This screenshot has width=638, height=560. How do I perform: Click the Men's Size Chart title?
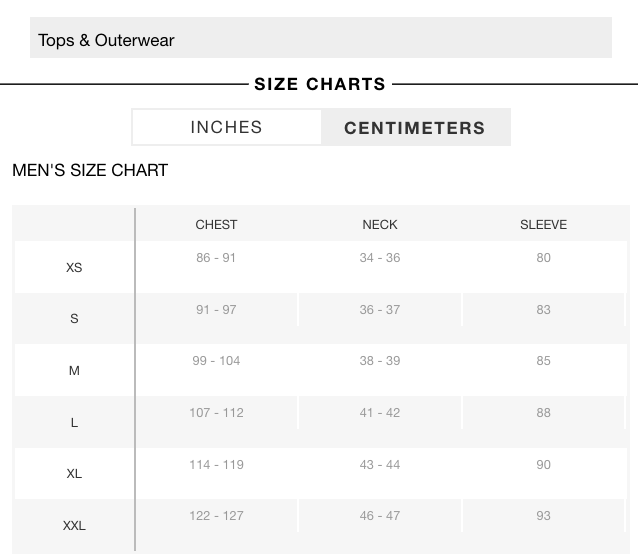point(90,170)
